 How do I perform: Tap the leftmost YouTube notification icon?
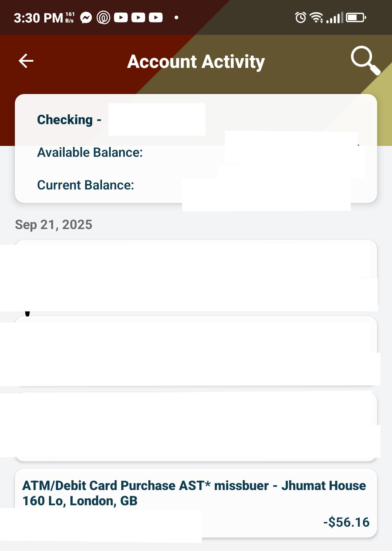pyautogui.click(x=121, y=17)
